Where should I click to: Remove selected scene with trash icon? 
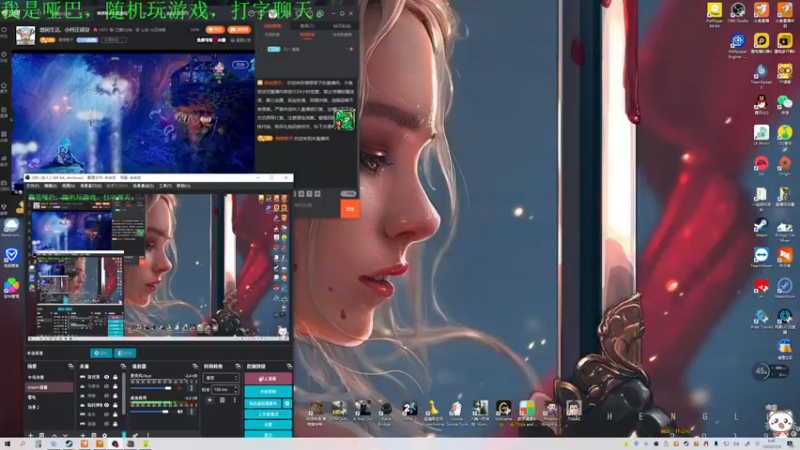pyautogui.click(x=41, y=435)
